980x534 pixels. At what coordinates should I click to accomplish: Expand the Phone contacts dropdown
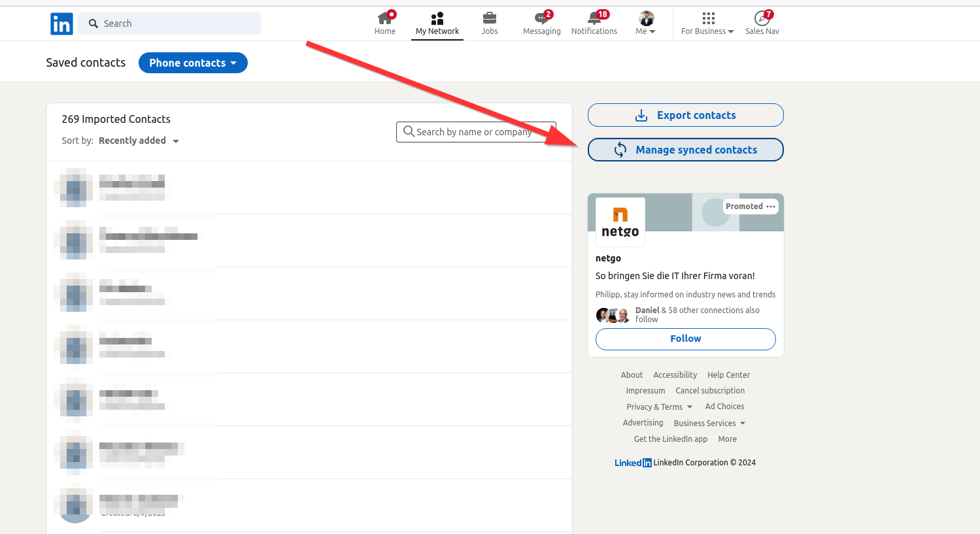[193, 63]
